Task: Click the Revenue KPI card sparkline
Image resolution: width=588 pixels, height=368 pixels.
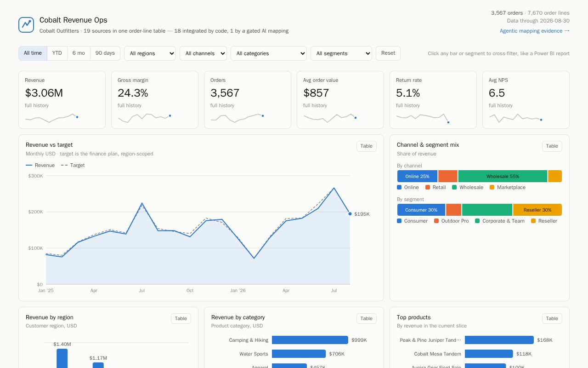Action: (51, 118)
